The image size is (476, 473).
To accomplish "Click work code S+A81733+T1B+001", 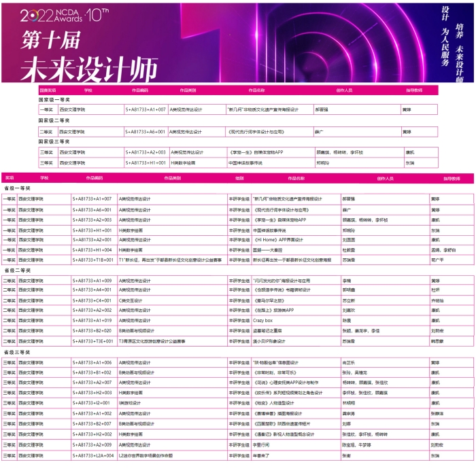I will pos(92,260).
